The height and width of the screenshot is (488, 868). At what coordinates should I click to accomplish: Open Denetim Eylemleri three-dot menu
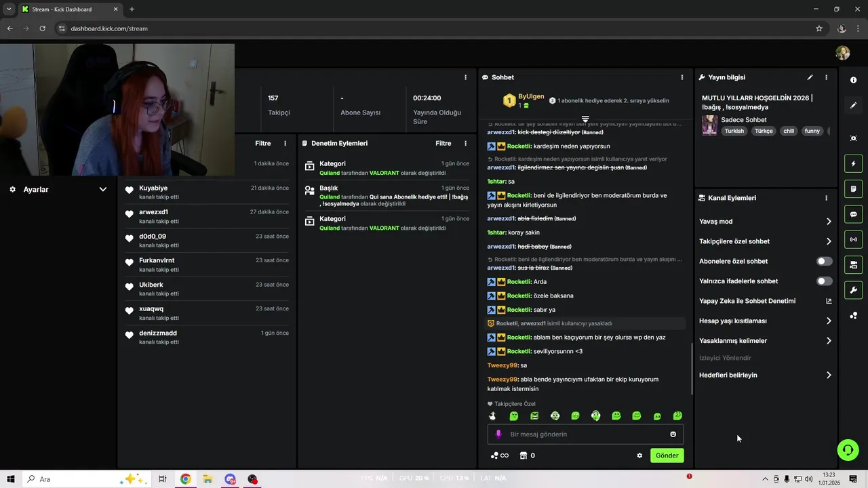(x=465, y=144)
